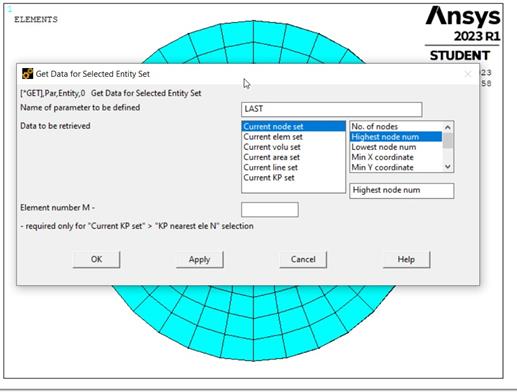Select Current area set in list
The width and height of the screenshot is (517, 392).
293,157
